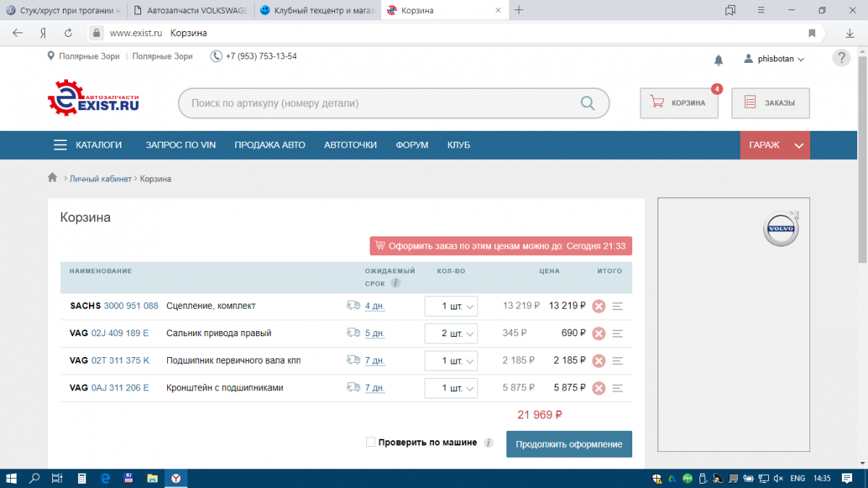This screenshot has height=488, width=868.
Task: Remove VAG 02T 311 375 K from cart
Action: coord(599,361)
